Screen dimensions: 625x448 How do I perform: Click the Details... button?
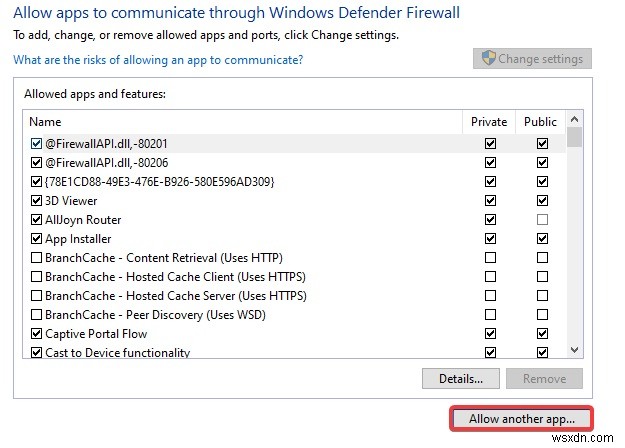coord(461,378)
